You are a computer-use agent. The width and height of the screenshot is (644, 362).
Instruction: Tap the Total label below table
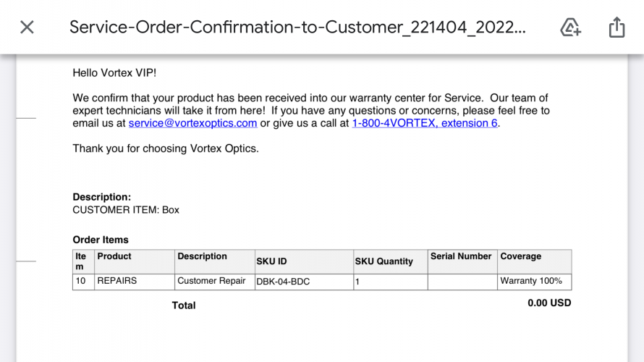pyautogui.click(x=184, y=306)
